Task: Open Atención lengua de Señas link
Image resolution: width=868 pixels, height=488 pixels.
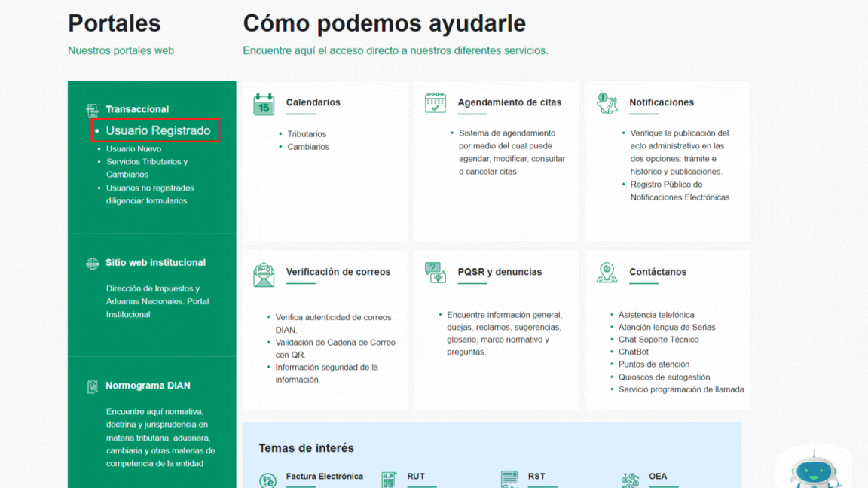Action: [667, 327]
